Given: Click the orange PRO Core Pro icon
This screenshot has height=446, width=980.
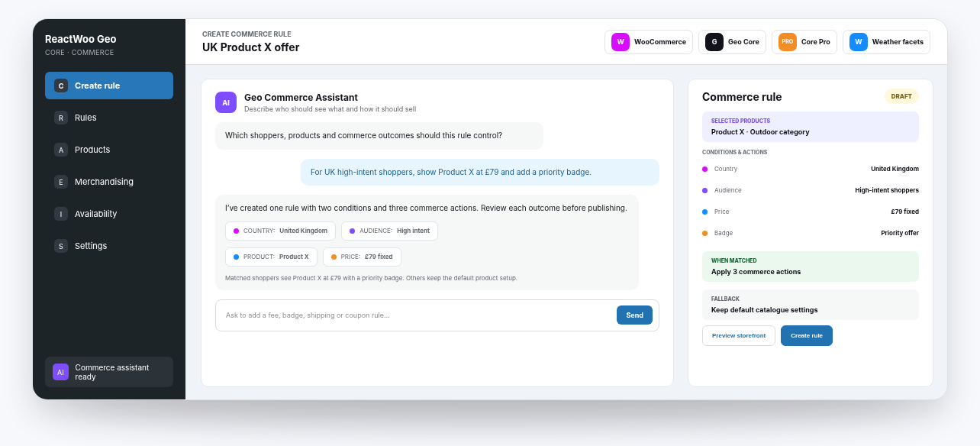Looking at the screenshot, I should click(x=788, y=42).
